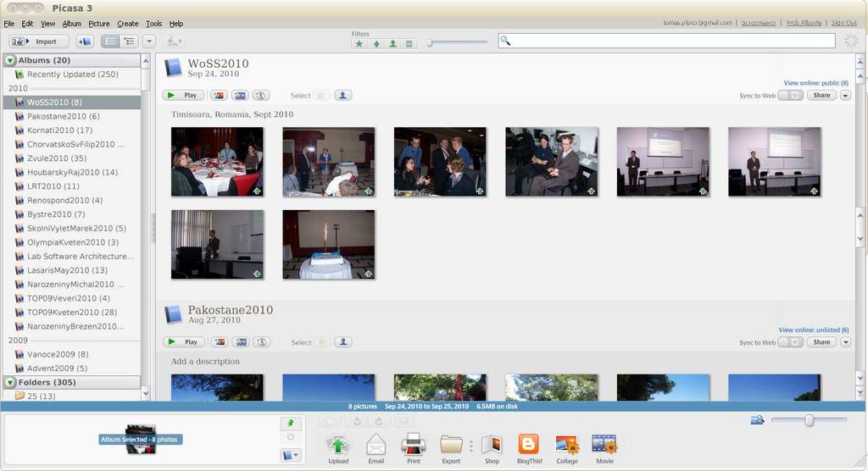Open the Create menu
The width and height of the screenshot is (868, 471).
click(127, 23)
